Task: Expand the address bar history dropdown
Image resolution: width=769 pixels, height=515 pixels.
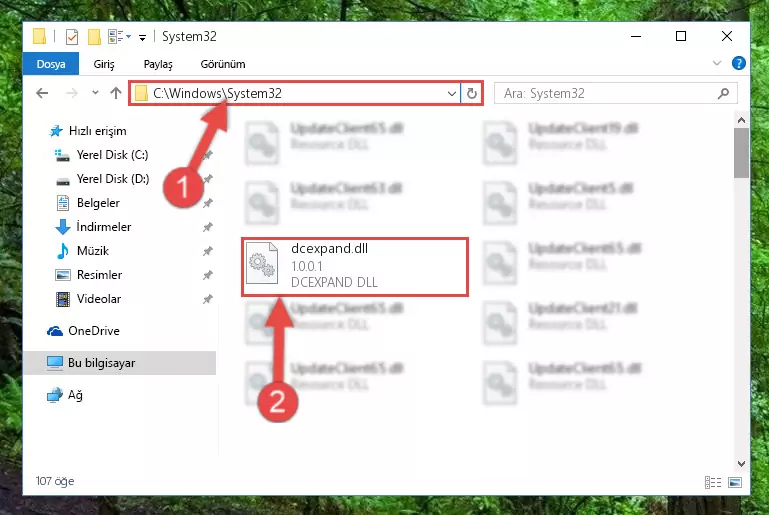Action: (x=452, y=93)
